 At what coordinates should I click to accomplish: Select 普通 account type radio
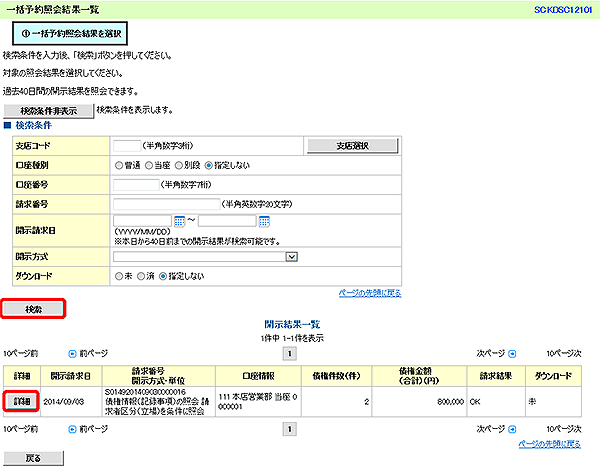119,165
